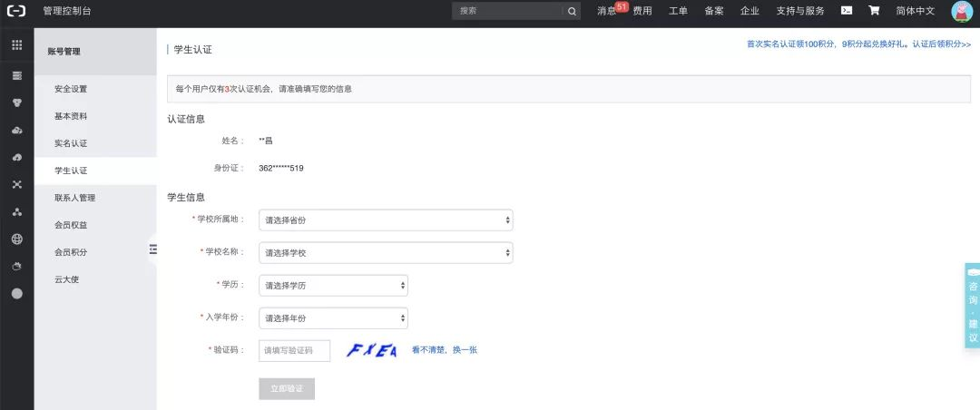Click the search magnifier icon
This screenshot has width=980, height=410.
tap(572, 11)
